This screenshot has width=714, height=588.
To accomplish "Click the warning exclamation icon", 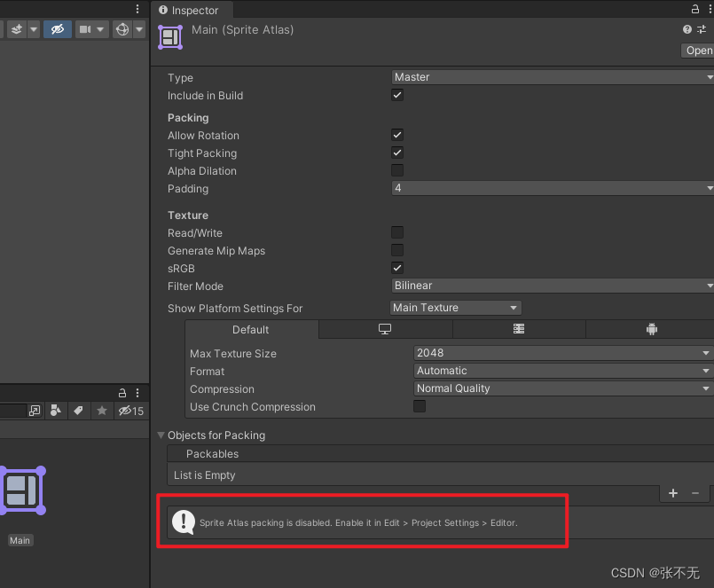I will coord(184,522).
